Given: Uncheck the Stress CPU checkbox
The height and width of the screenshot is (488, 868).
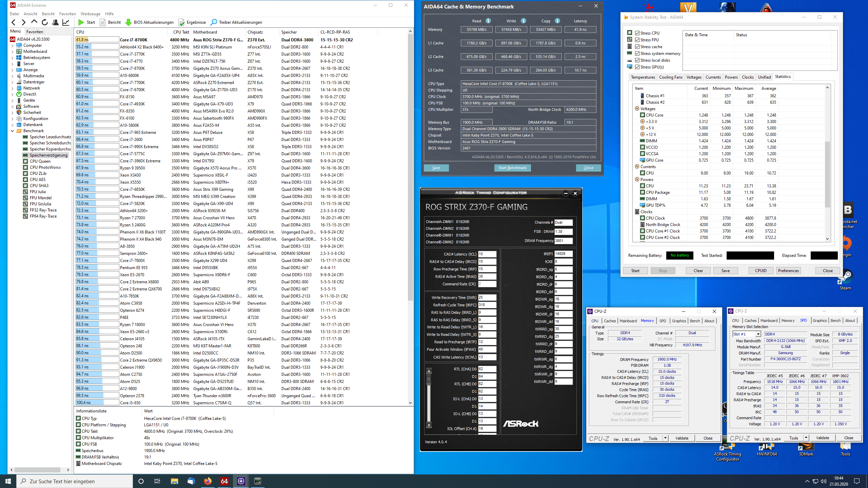Looking at the screenshot, I should (x=637, y=33).
